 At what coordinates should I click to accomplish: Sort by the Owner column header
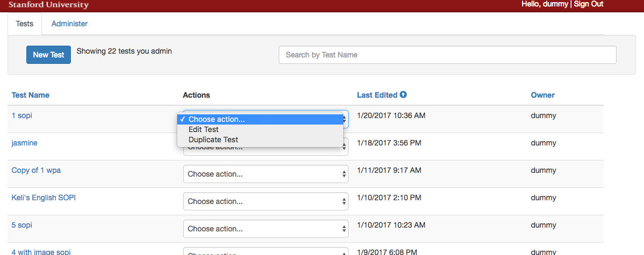pyautogui.click(x=542, y=95)
